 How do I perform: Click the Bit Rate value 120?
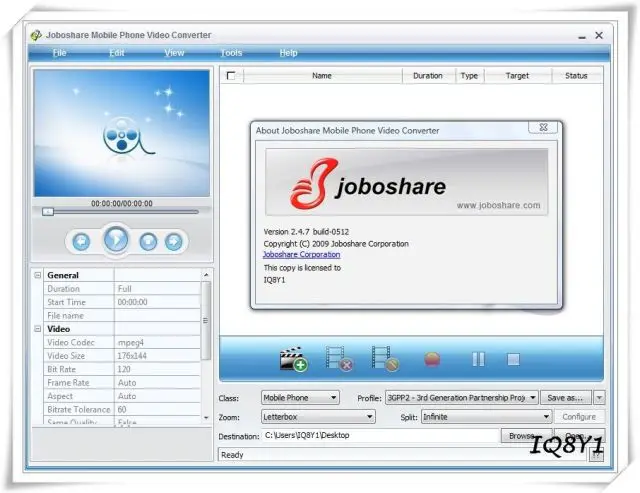point(158,369)
